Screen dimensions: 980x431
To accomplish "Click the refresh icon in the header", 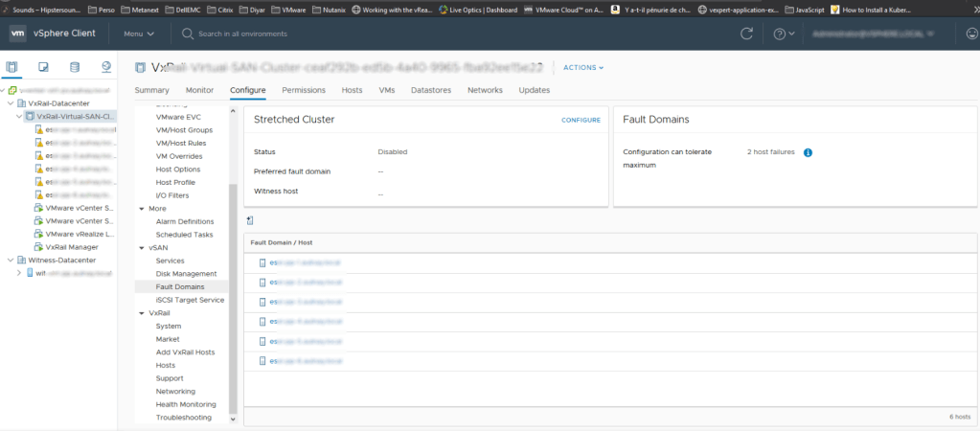I will [x=747, y=34].
